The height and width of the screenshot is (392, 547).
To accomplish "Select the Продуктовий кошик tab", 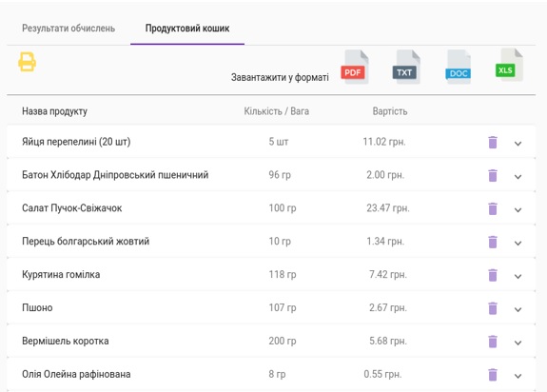I will click(187, 29).
